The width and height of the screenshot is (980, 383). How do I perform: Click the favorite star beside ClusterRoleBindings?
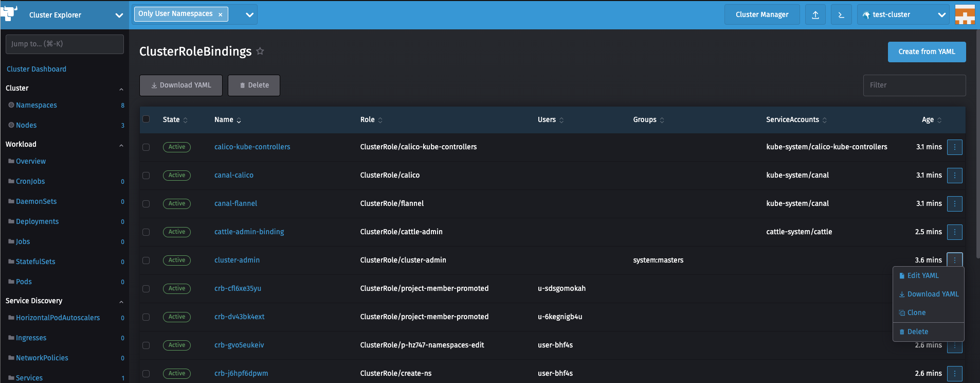260,51
